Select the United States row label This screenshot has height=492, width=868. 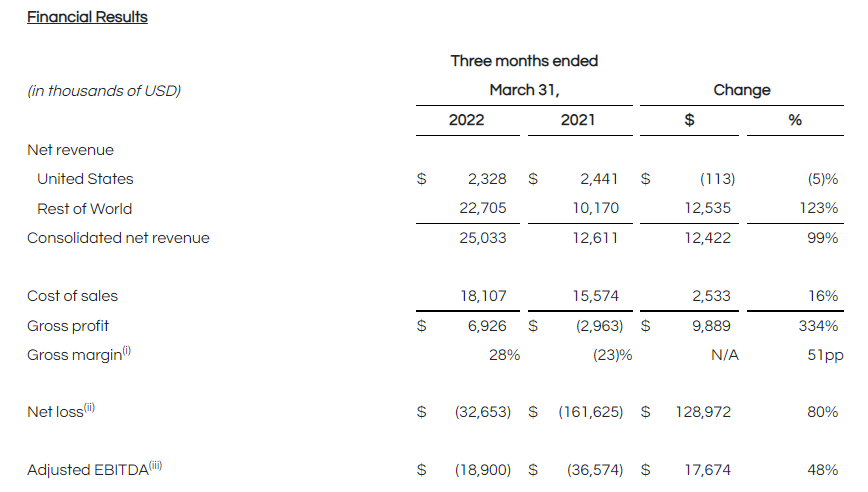click(85, 179)
